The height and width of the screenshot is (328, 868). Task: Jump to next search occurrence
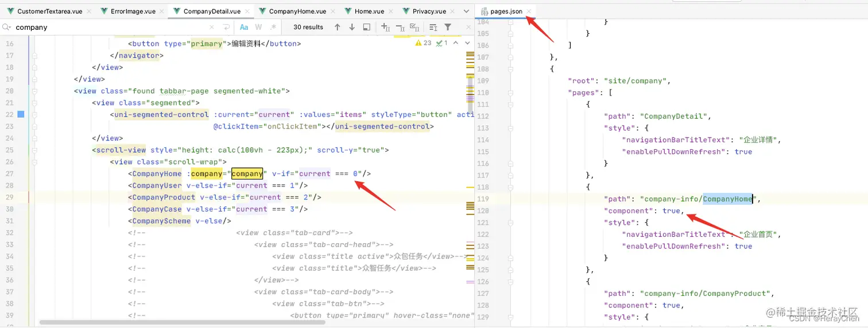coord(352,27)
